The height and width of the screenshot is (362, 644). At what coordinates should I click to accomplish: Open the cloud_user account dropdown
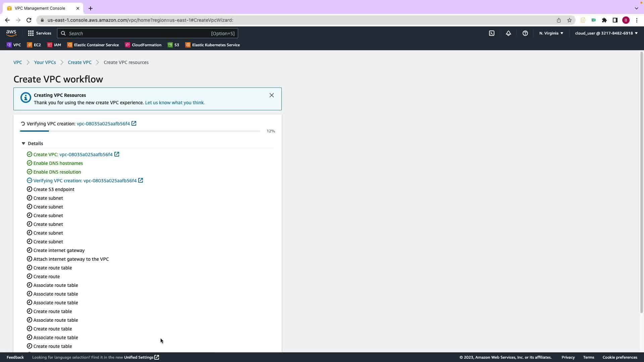coord(606,33)
